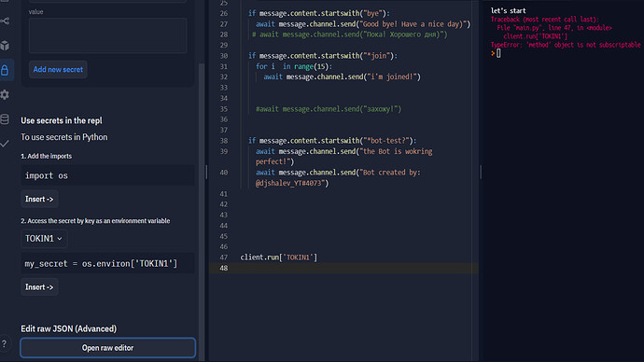This screenshot has height=362, width=644.
Task: Click the my_secret = os.environ code snippet
Action: coord(107,263)
